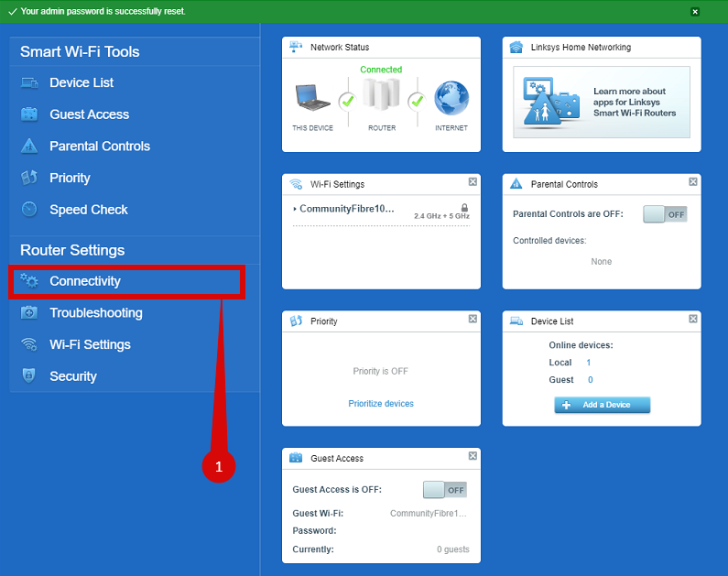Image resolution: width=728 pixels, height=576 pixels.
Task: Click the Priority arrows icon in sidebar
Action: tap(29, 178)
